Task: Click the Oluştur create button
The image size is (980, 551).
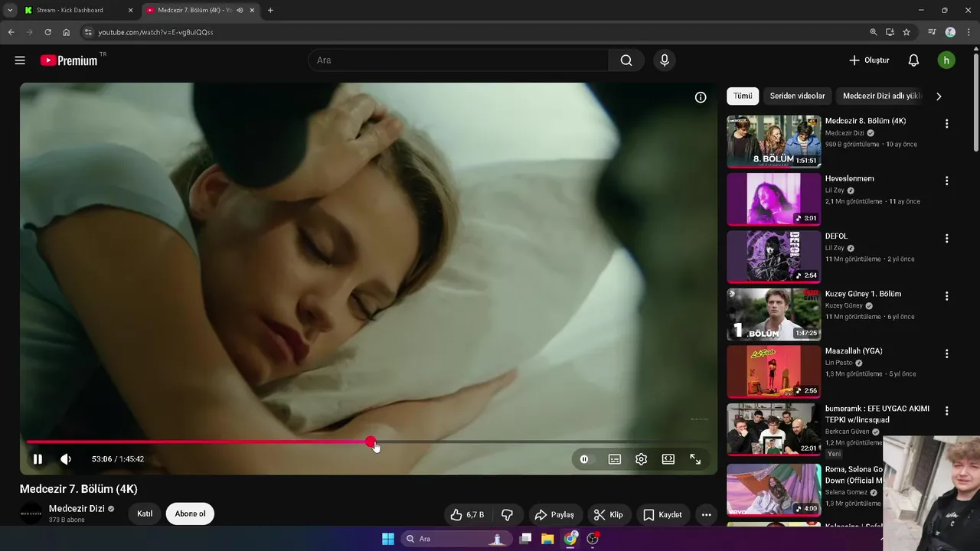Action: coord(869,60)
